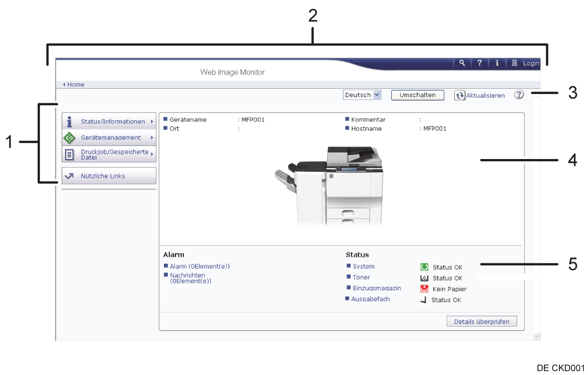Click the search magnifier icon in header
The width and height of the screenshot is (588, 375).
462,63
